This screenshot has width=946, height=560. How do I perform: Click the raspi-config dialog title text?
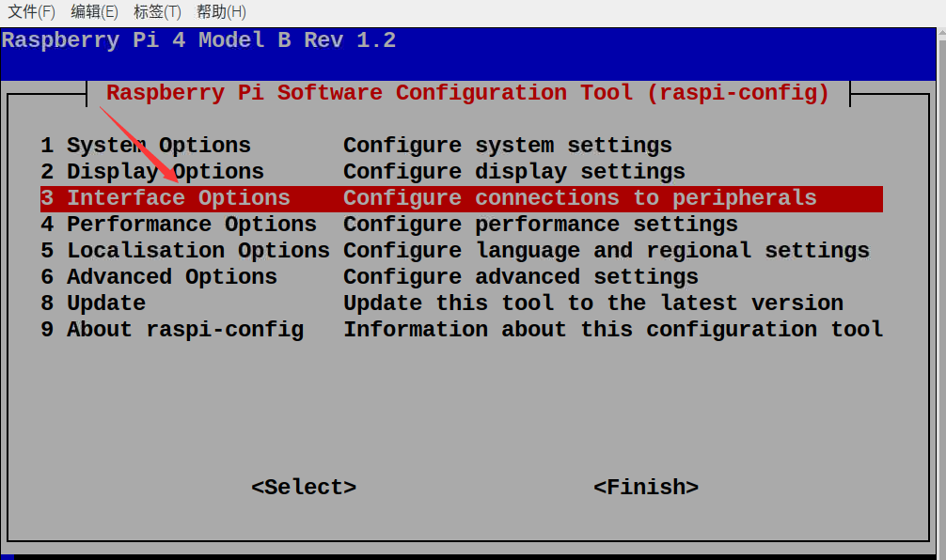point(467,93)
